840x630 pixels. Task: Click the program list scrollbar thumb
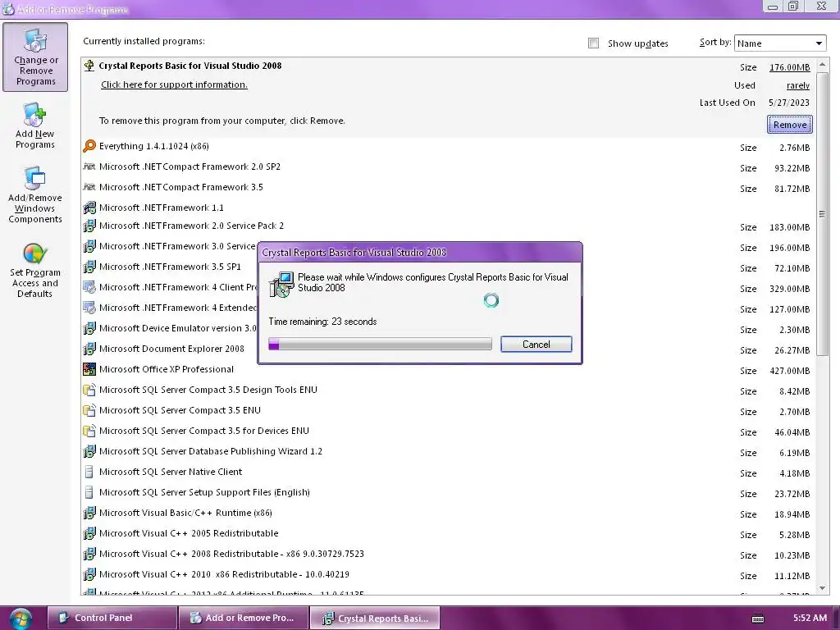822,213
